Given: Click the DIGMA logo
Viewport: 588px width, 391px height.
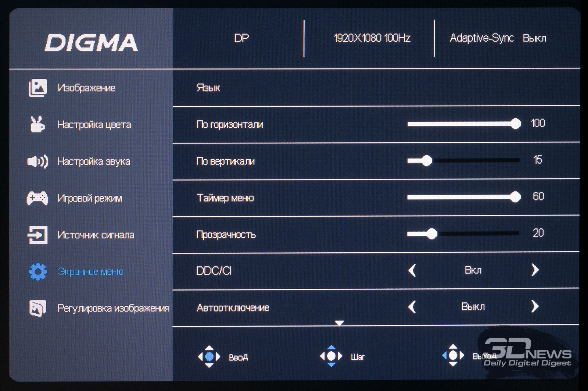Looking at the screenshot, I should 91,42.
